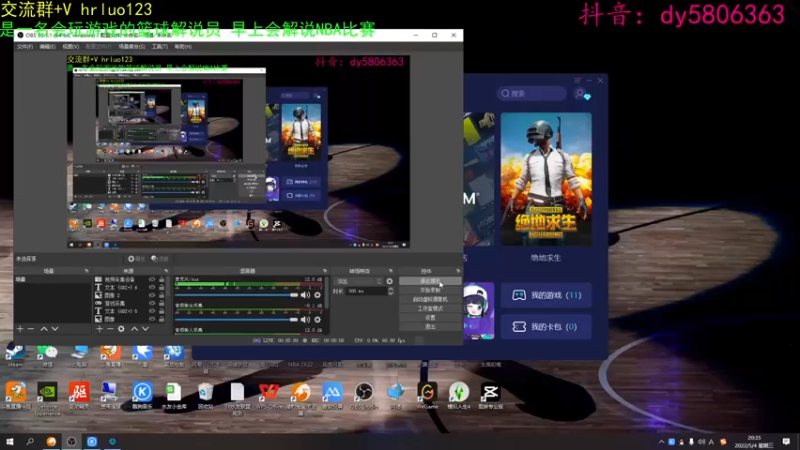Image resolution: width=800 pixels, height=450 pixels.
Task: Toggle the lock on 文本 (GDI+) 5 source
Action: coord(162,311)
